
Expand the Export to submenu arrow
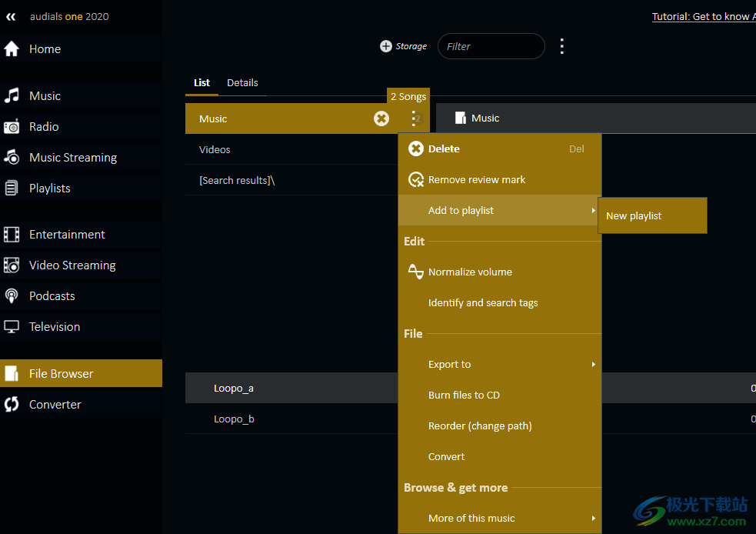(x=594, y=364)
